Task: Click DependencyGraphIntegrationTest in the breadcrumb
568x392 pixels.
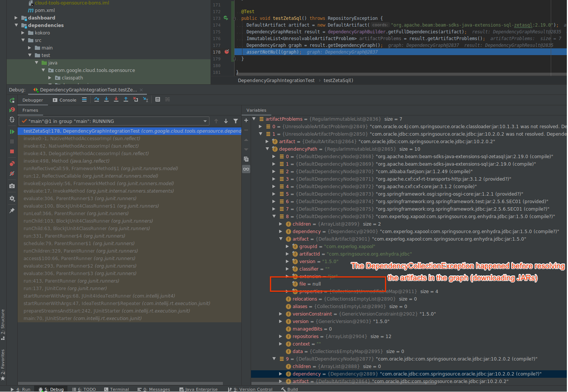Action: 276,80
